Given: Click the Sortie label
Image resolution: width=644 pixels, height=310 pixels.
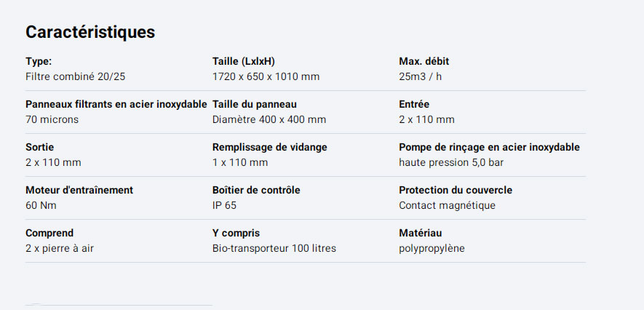Looking at the screenshot, I should pos(39,147).
